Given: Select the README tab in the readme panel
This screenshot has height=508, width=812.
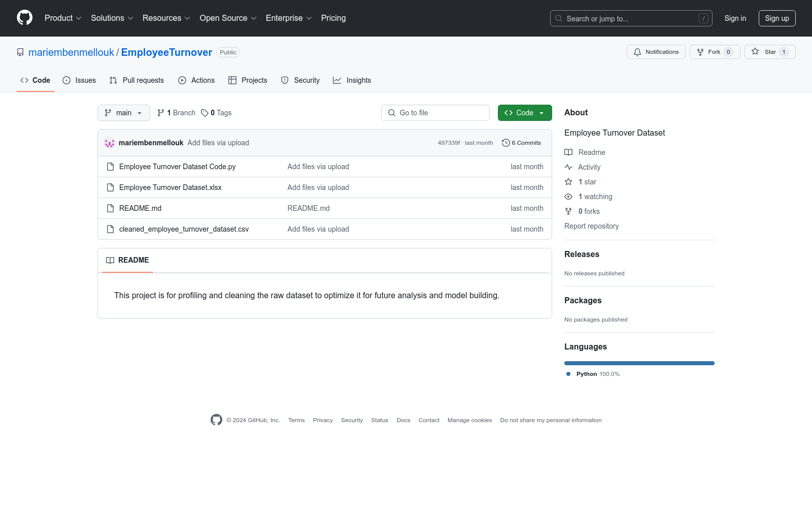Looking at the screenshot, I should click(127, 260).
